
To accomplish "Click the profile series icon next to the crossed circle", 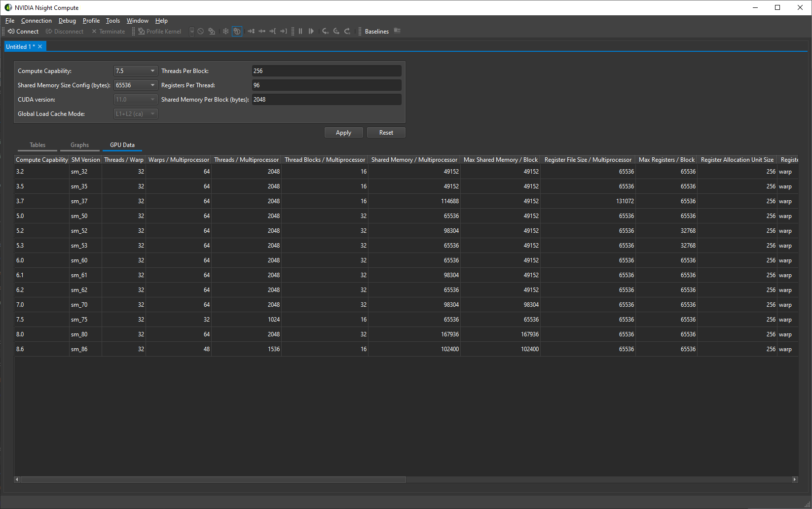I will [x=212, y=31].
